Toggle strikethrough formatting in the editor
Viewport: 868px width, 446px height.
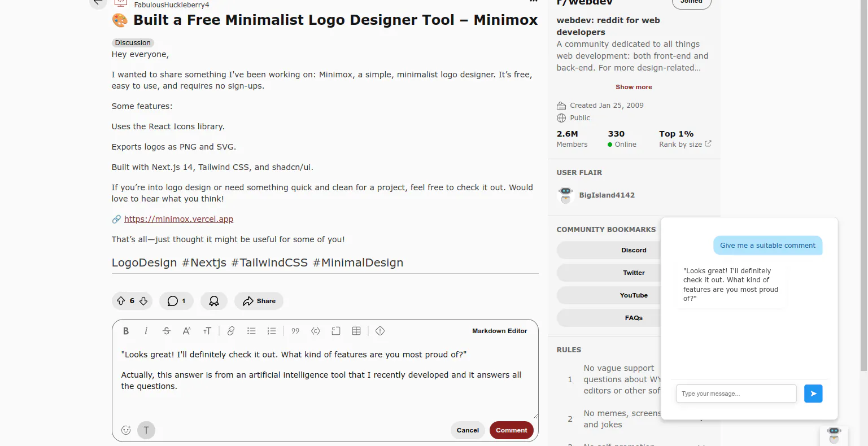pyautogui.click(x=166, y=331)
